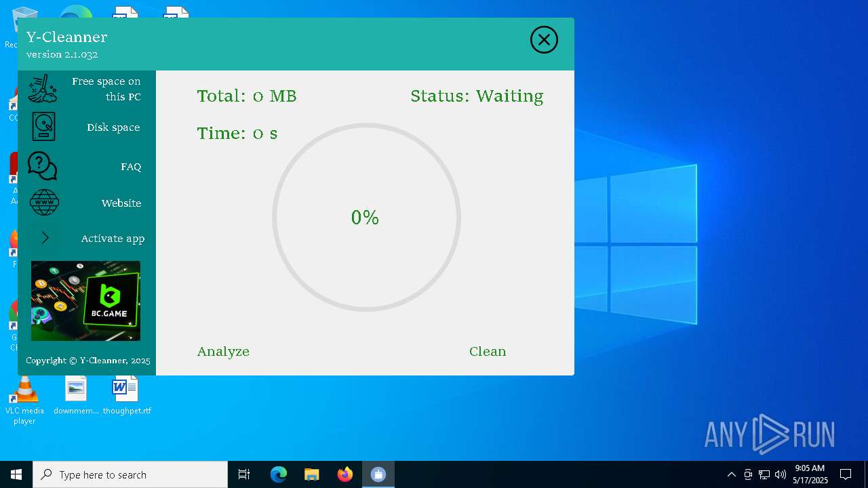Click the Y-Cleanner title text
The image size is (868, 488).
pyautogui.click(x=66, y=37)
